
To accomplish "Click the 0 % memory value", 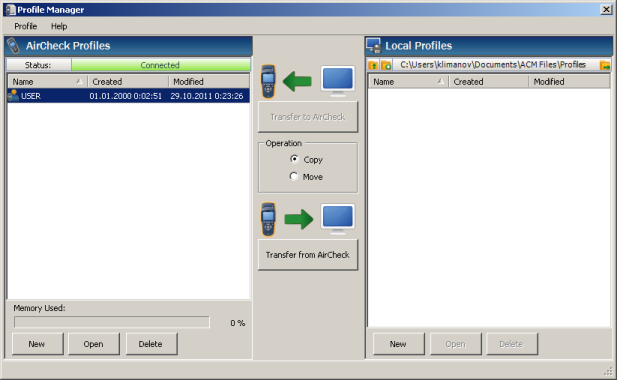I will click(238, 323).
